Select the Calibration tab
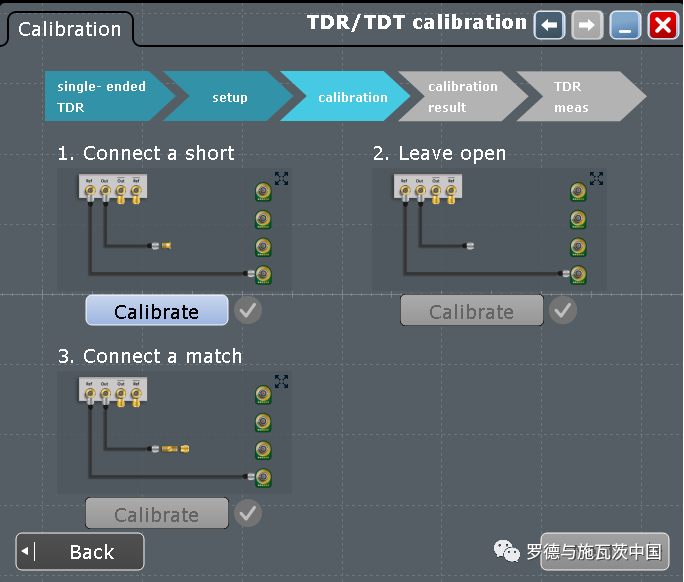This screenshot has height=582, width=684. click(69, 29)
